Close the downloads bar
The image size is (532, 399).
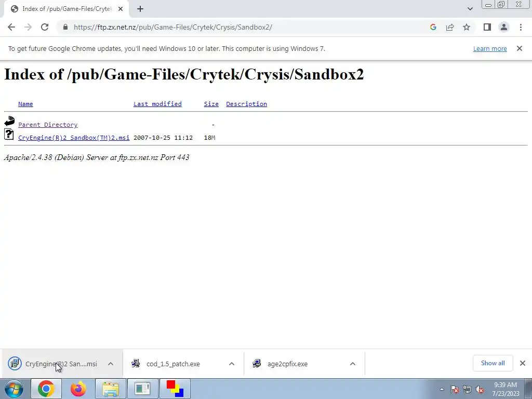click(x=523, y=363)
